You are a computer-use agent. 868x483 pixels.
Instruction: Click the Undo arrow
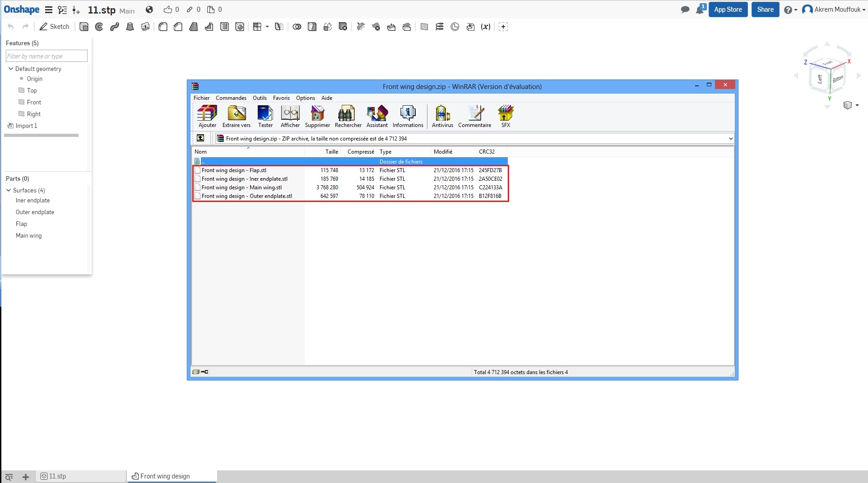click(x=11, y=27)
